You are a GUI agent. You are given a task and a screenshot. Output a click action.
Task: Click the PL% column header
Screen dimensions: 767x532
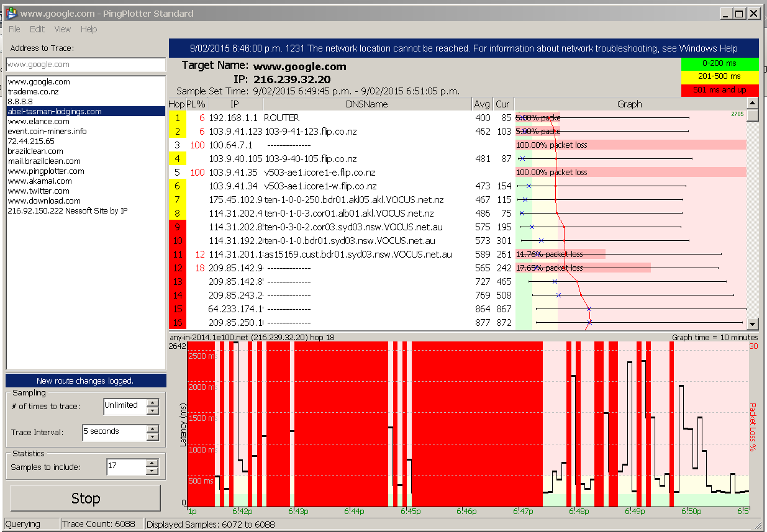[196, 104]
